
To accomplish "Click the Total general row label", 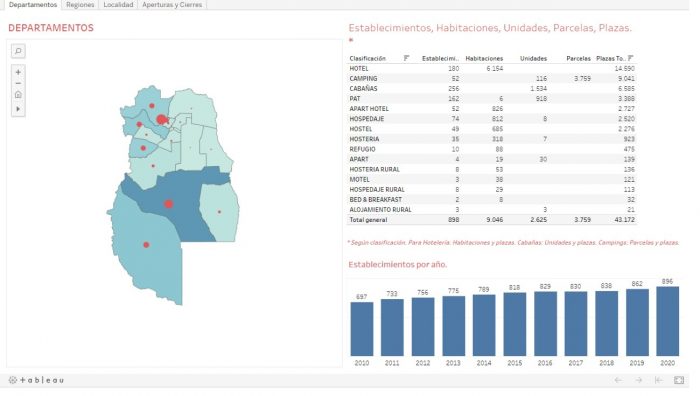I will click(368, 220).
